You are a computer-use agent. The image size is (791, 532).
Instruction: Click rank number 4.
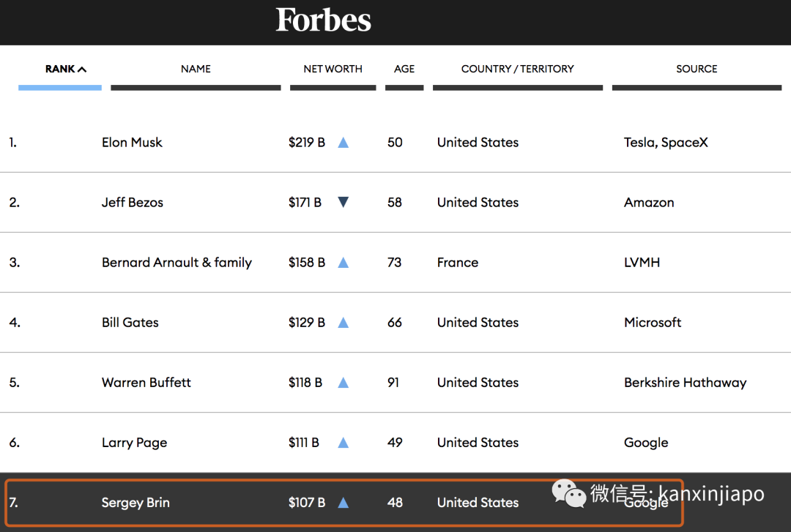(15, 322)
